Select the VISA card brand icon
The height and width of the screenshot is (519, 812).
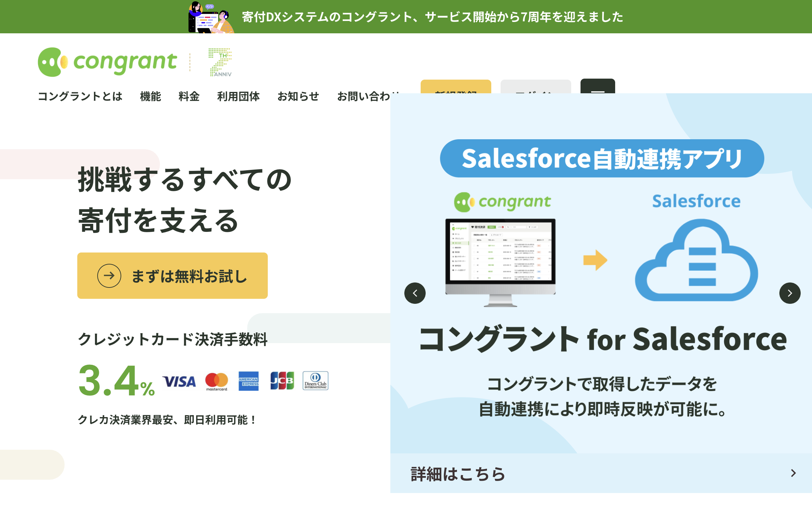[x=179, y=381]
